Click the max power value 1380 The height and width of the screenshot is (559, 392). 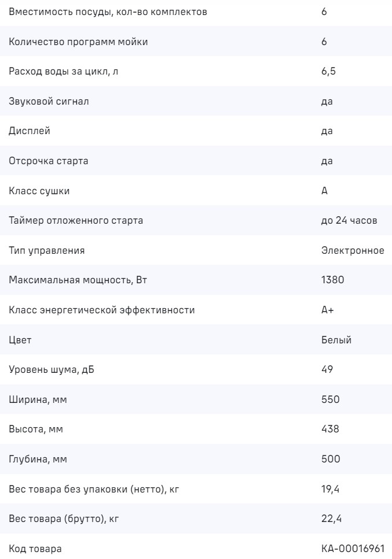point(332,280)
